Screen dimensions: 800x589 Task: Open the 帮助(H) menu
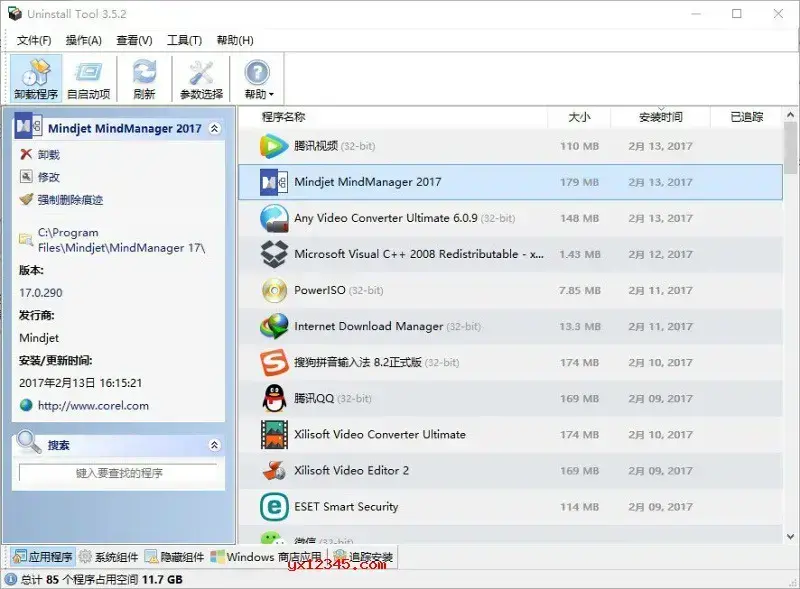click(x=235, y=40)
